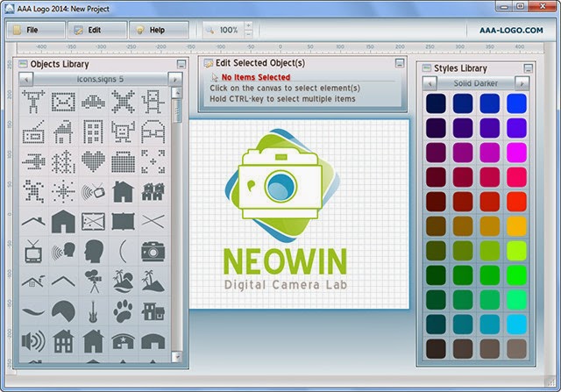Collapse the Styles Library panel

click(x=528, y=68)
